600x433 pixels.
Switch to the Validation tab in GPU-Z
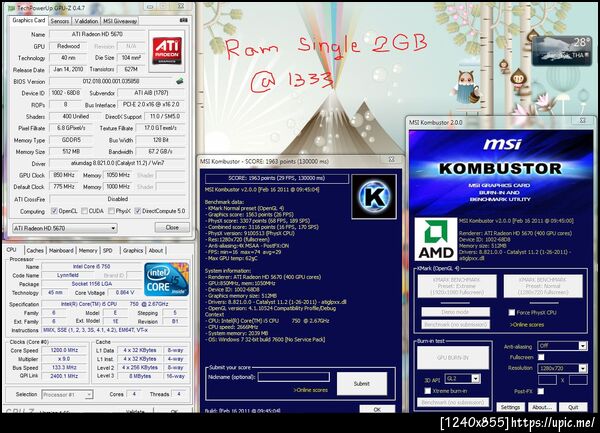click(86, 21)
